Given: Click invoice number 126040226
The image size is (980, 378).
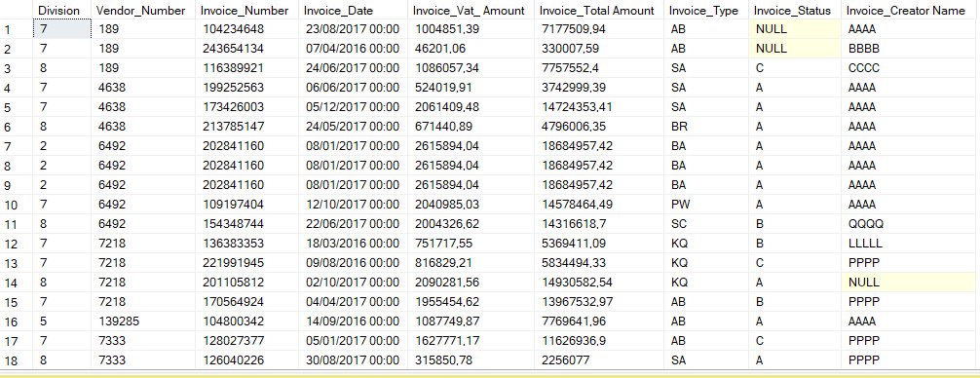Looking at the screenshot, I should (x=234, y=360).
